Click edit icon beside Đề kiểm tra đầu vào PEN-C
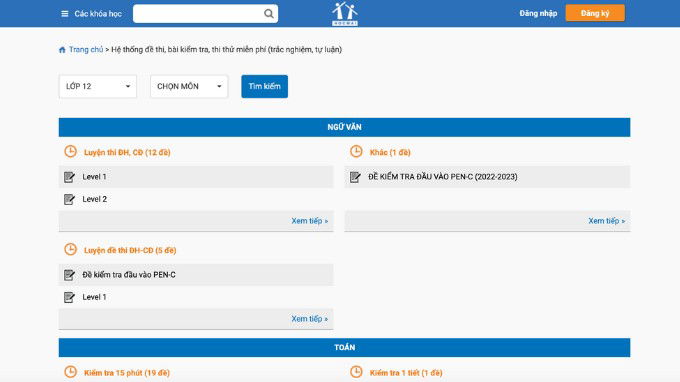Screen dimensions: 680x382 [69, 275]
